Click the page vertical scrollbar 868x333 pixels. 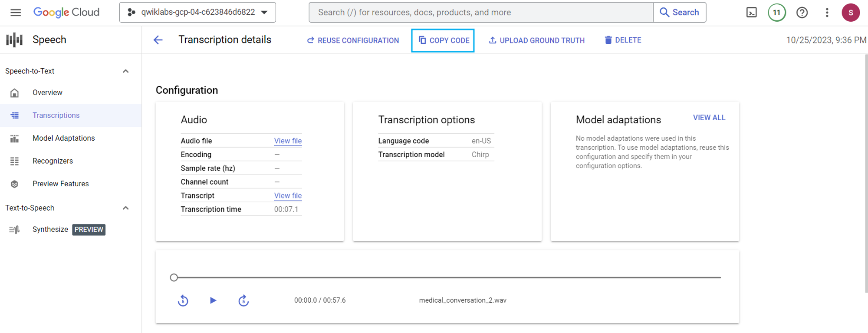[866, 174]
